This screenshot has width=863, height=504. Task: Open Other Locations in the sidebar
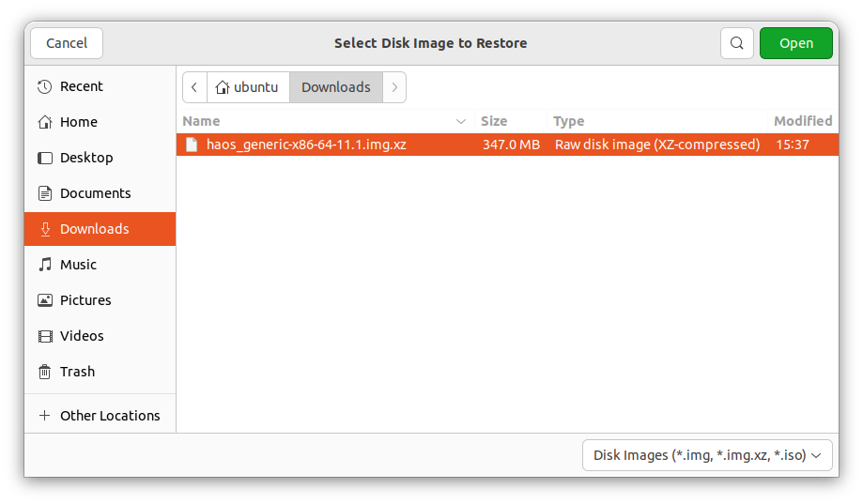(x=109, y=416)
